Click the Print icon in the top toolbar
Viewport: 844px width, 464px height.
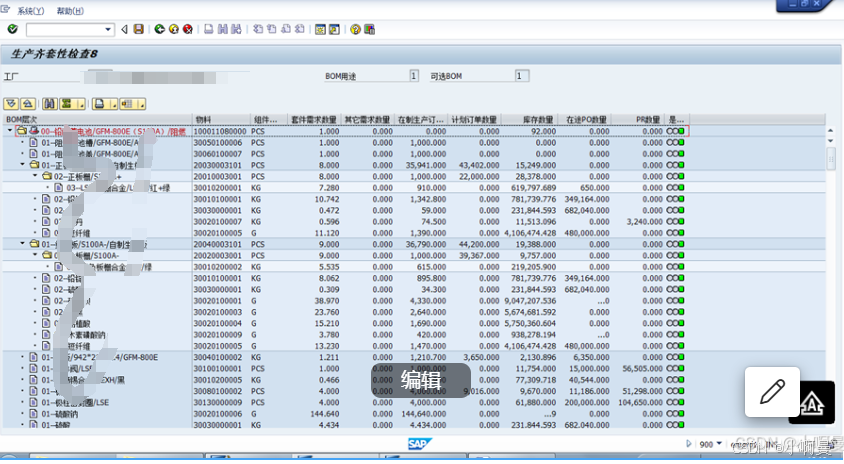tap(209, 29)
